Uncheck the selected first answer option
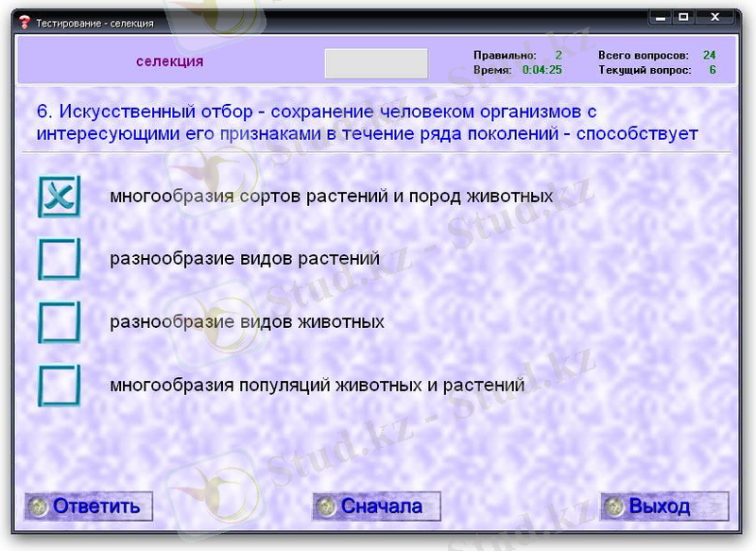The height and width of the screenshot is (551, 756). pyautogui.click(x=58, y=197)
